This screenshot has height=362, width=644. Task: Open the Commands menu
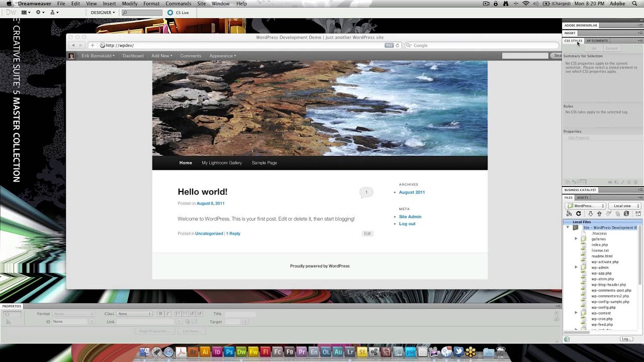tap(179, 4)
